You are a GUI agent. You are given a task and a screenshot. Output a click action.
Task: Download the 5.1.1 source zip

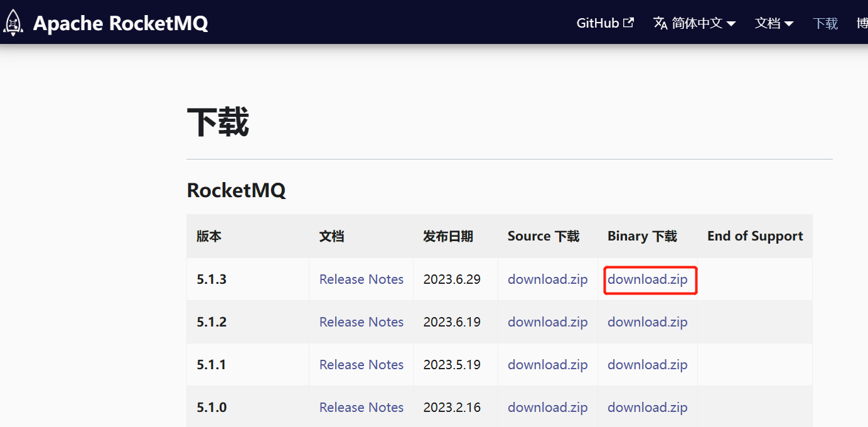pyautogui.click(x=547, y=364)
